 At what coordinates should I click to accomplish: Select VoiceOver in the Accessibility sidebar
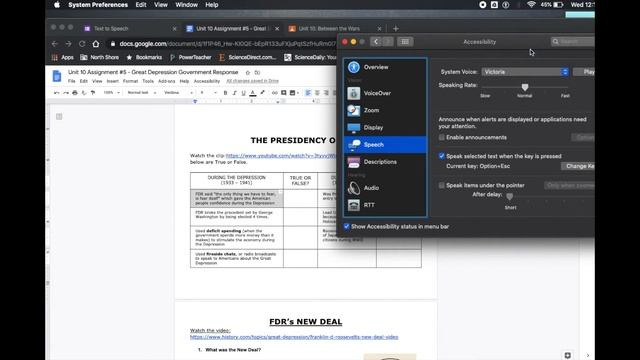[x=385, y=93]
